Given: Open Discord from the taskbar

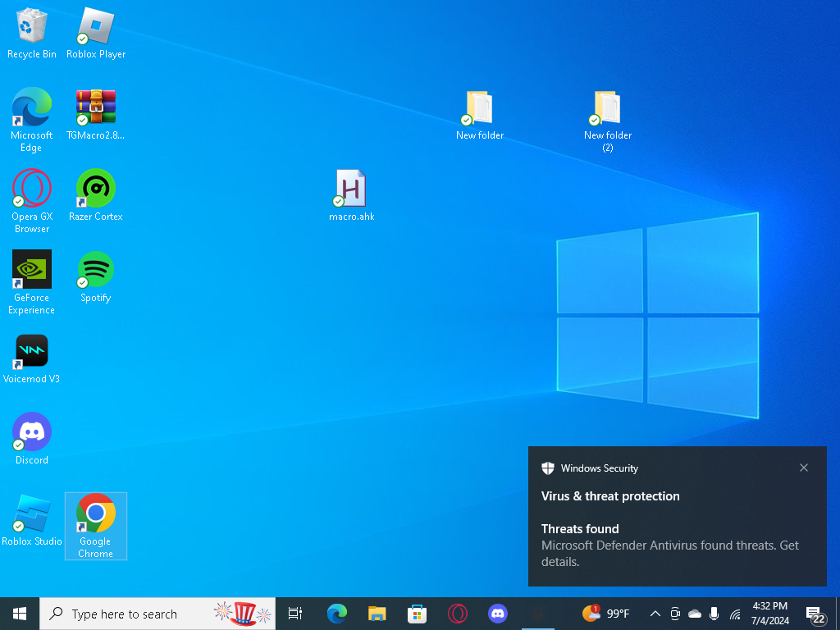Looking at the screenshot, I should click(x=498, y=614).
